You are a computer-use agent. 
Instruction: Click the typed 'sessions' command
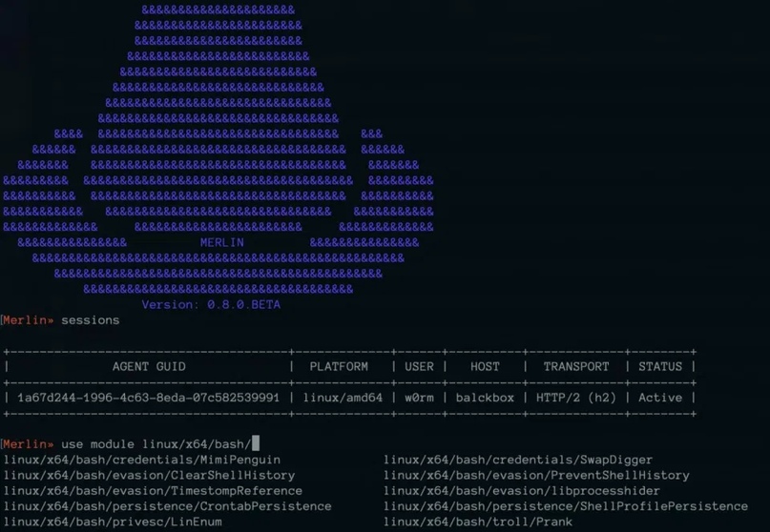coord(91,320)
